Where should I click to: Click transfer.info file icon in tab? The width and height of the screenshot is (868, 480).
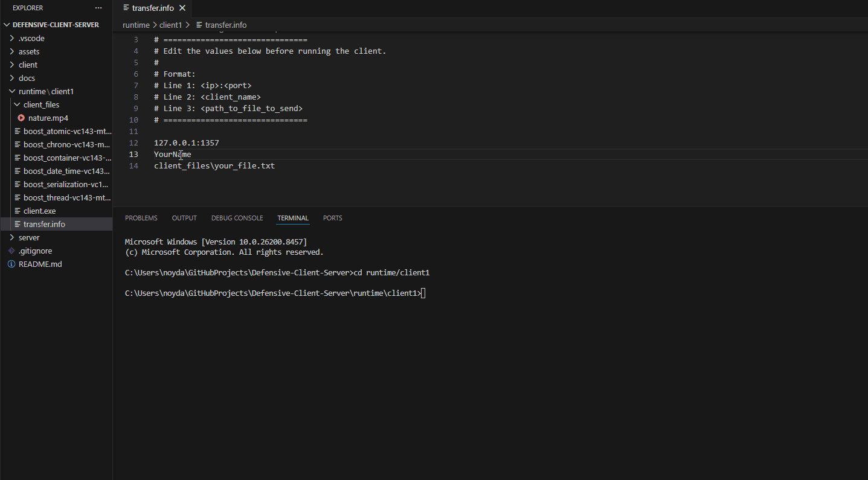coord(126,8)
